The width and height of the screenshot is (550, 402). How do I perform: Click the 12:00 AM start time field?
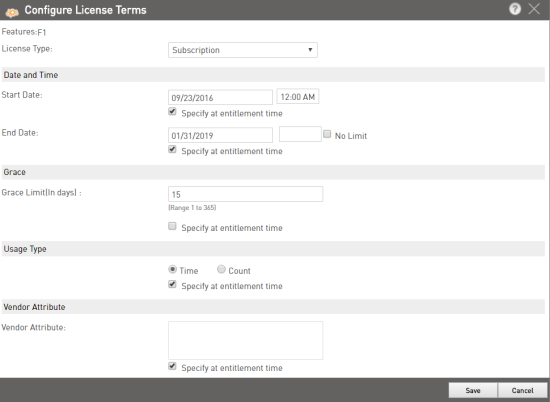(x=298, y=96)
